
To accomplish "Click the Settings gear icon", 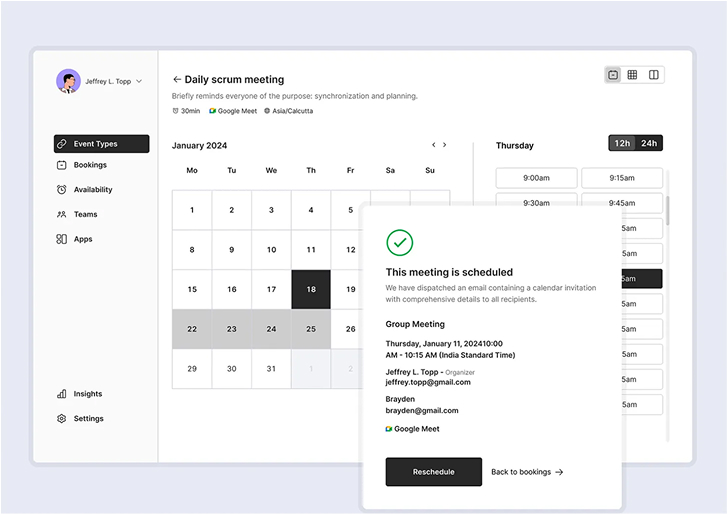I will click(61, 419).
